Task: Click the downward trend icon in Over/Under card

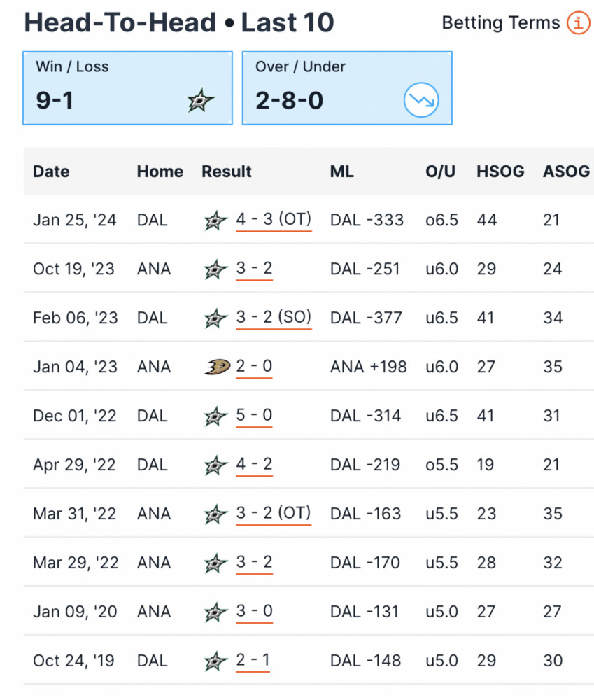Action: pos(421,100)
